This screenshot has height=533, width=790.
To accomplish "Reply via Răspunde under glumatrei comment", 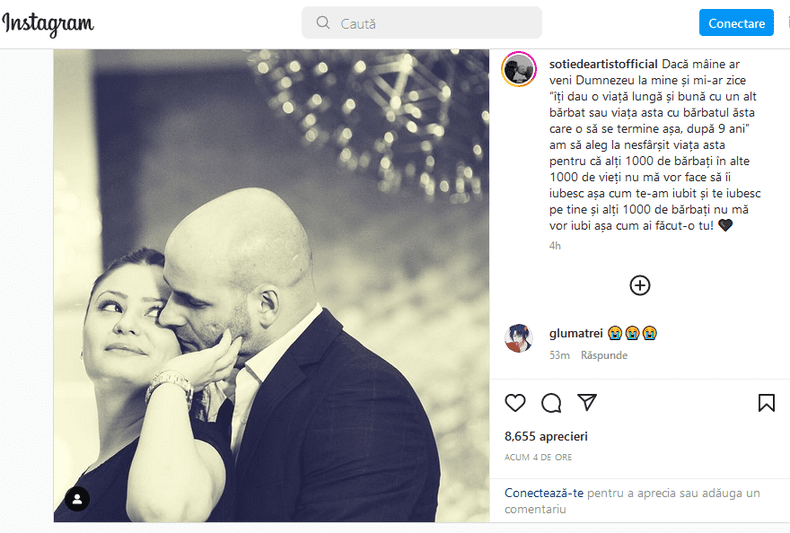I will (604, 355).
